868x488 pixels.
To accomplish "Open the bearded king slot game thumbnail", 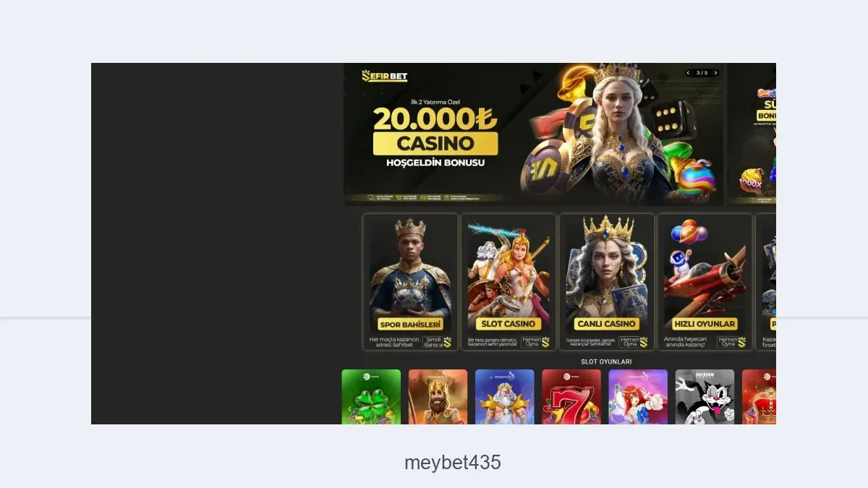I will pos(438,397).
